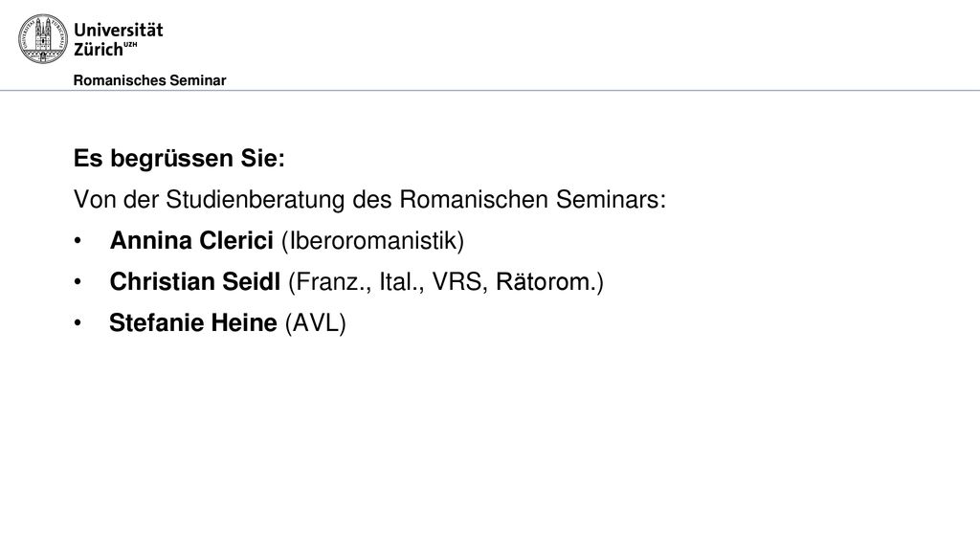The width and height of the screenshot is (980, 551).
Task: Click the AVL text in parentheses
Action: pyautogui.click(x=315, y=323)
